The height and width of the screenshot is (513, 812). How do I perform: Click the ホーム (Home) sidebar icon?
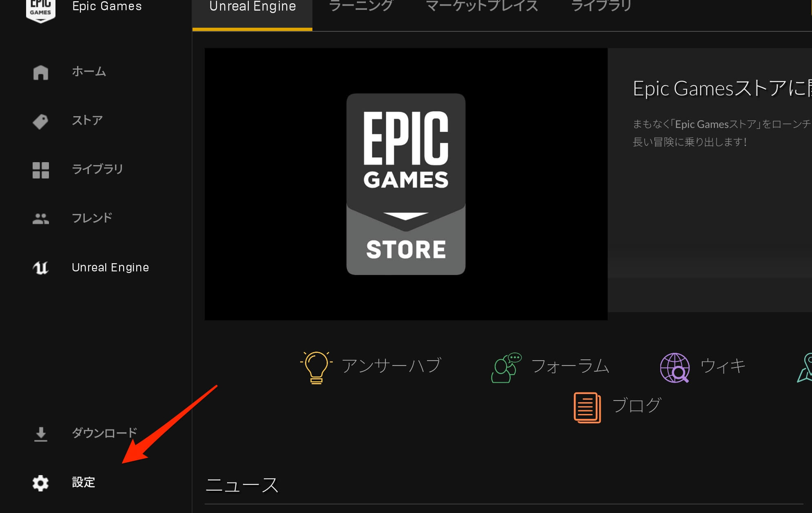pos(40,71)
